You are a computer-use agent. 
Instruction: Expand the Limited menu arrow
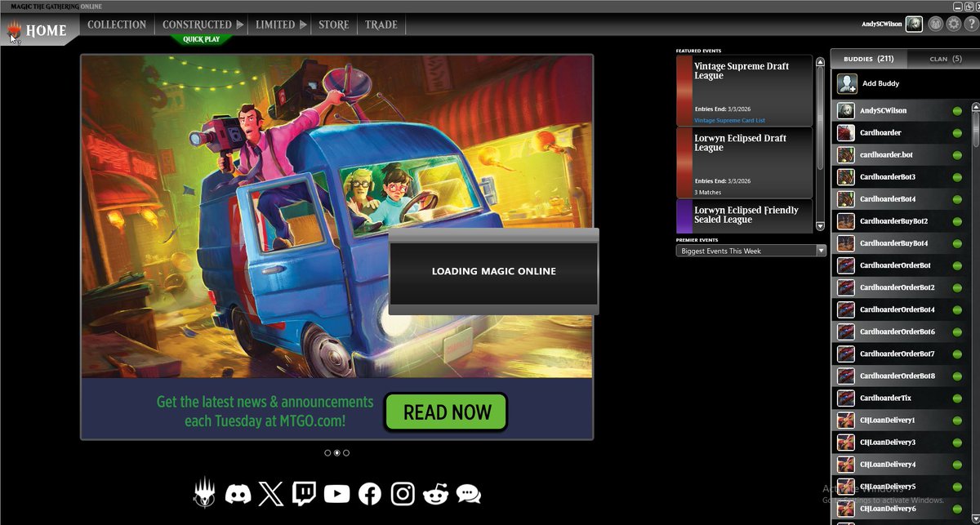[x=303, y=25]
